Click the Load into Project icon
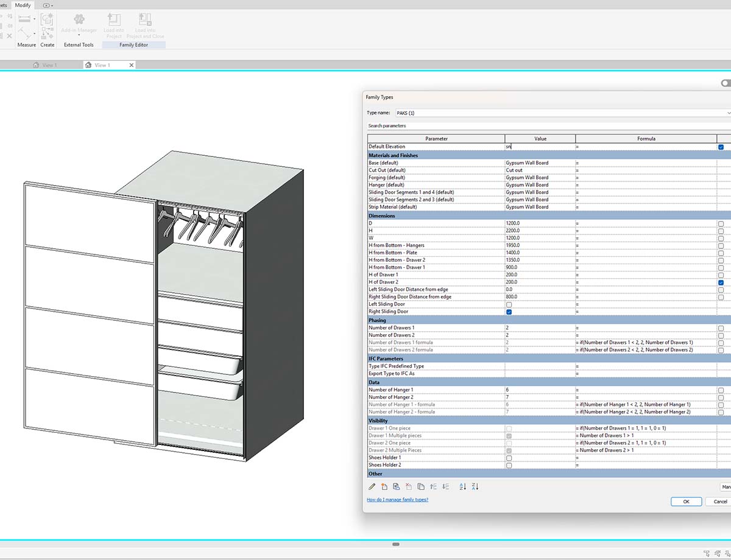 click(x=113, y=19)
